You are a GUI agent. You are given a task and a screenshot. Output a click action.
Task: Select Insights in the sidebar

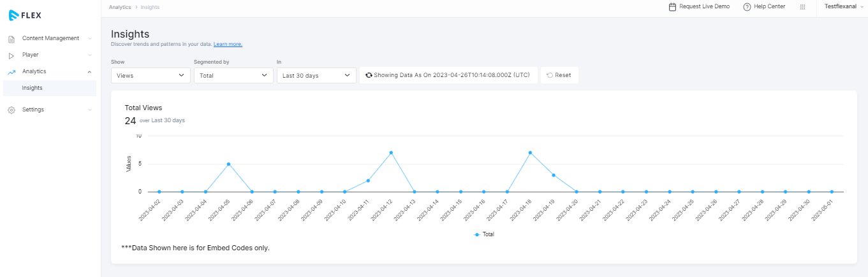click(x=33, y=88)
